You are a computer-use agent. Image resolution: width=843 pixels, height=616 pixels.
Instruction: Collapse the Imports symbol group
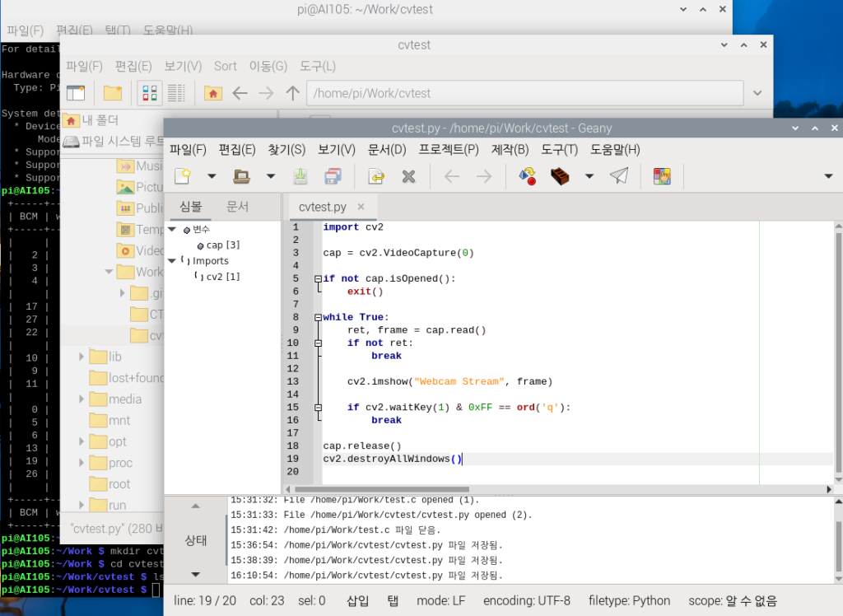(172, 261)
